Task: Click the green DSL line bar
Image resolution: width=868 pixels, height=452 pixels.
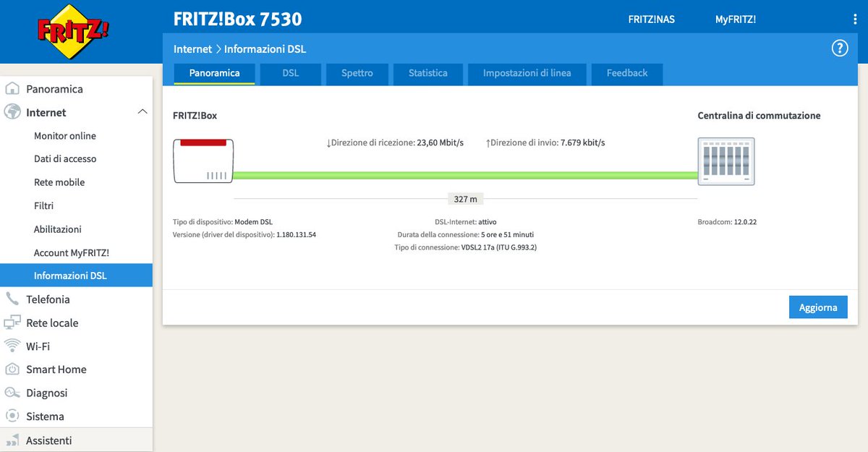Action: (x=465, y=175)
